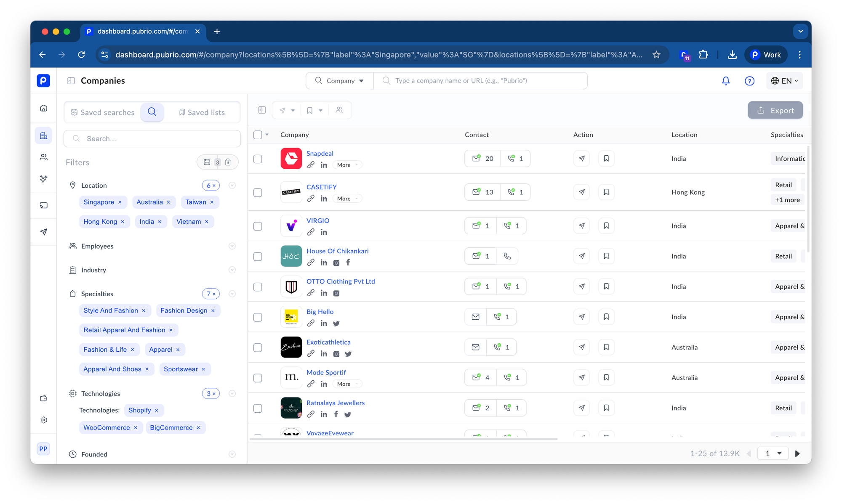Collapse the Location filter section
Viewport: 842px width, 504px height.
232,186
